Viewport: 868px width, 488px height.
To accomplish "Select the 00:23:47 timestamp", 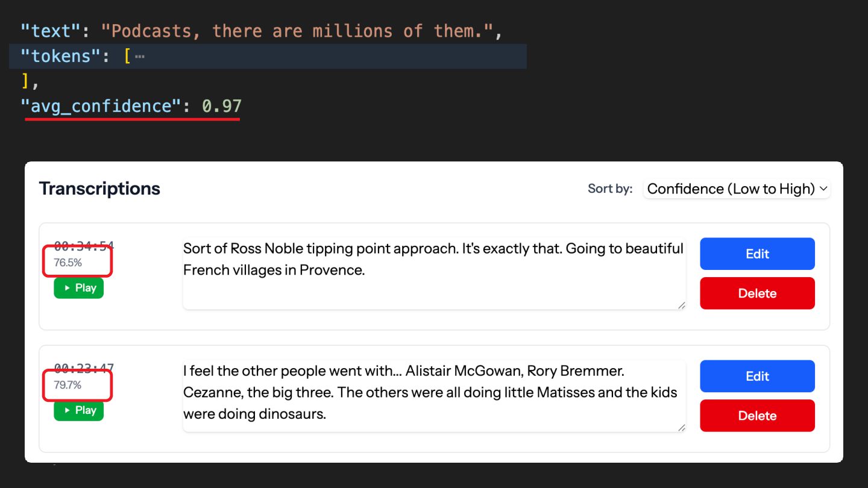I will (x=84, y=368).
